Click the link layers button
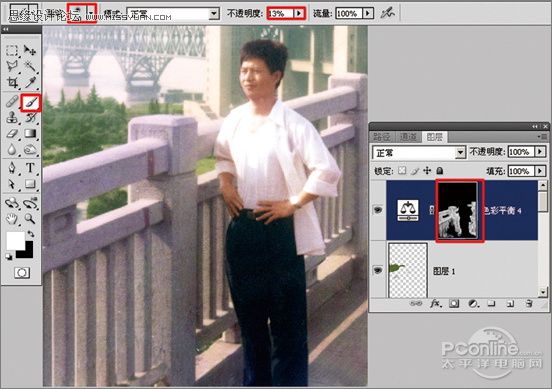The image size is (552, 389). click(x=416, y=303)
